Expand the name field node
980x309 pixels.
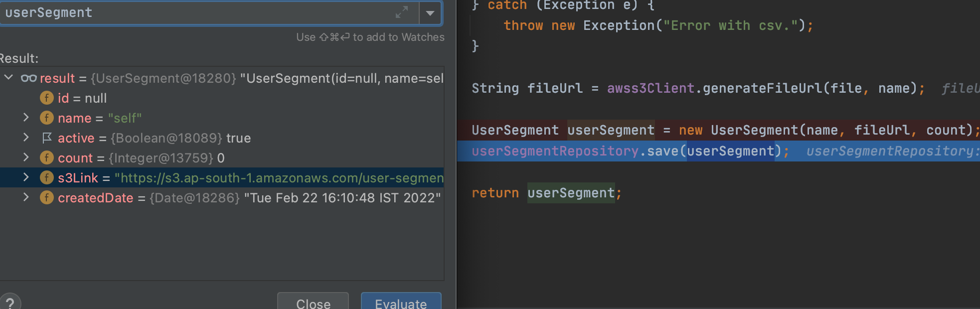pyautogui.click(x=26, y=117)
